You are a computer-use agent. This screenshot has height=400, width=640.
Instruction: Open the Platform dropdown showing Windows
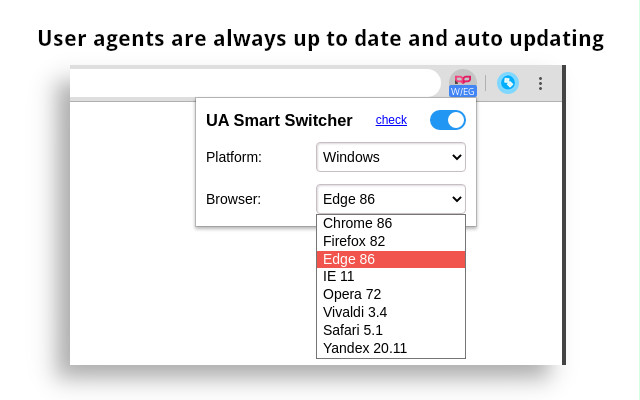coord(391,157)
